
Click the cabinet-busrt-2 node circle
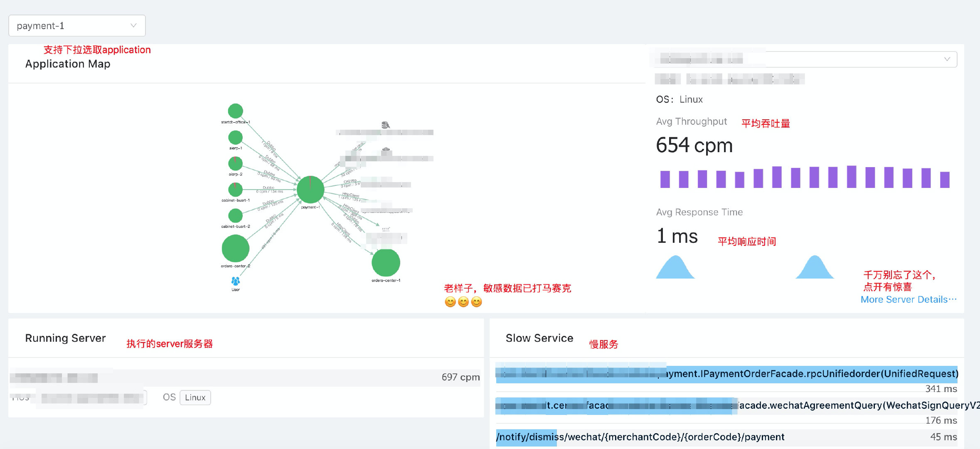tap(235, 215)
